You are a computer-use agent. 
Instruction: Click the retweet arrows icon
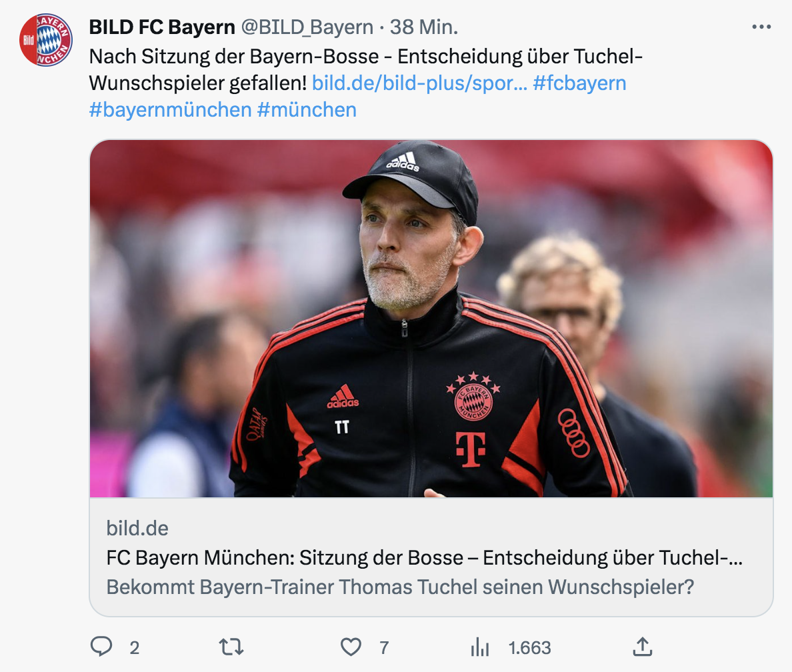(231, 647)
